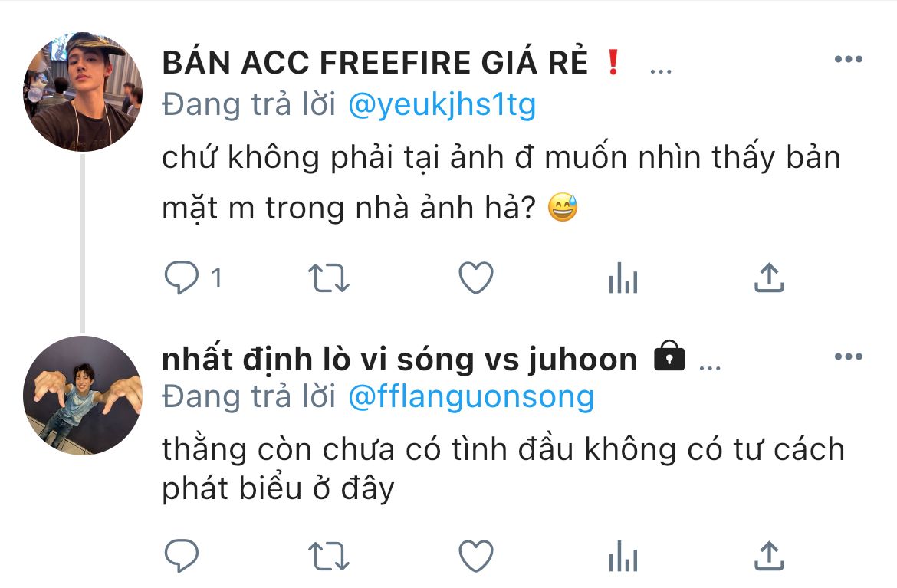Like the first tweet with the heart icon
The height and width of the screenshot is (588, 897).
(476, 278)
